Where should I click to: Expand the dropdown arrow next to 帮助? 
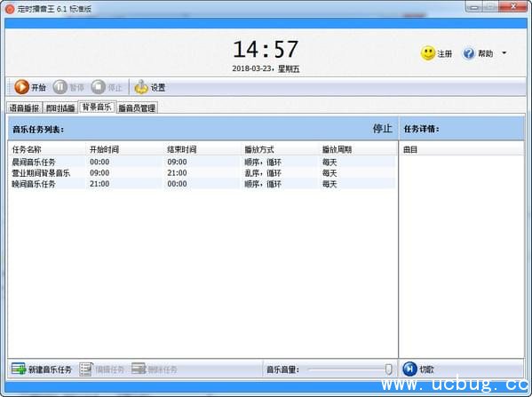pos(504,53)
